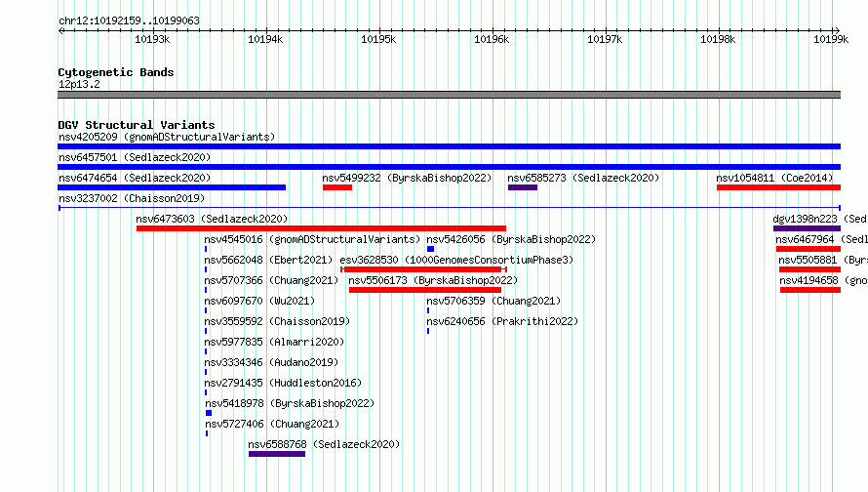Click the DGV Structural Variants track title
This screenshot has width=868, height=492.
point(137,125)
